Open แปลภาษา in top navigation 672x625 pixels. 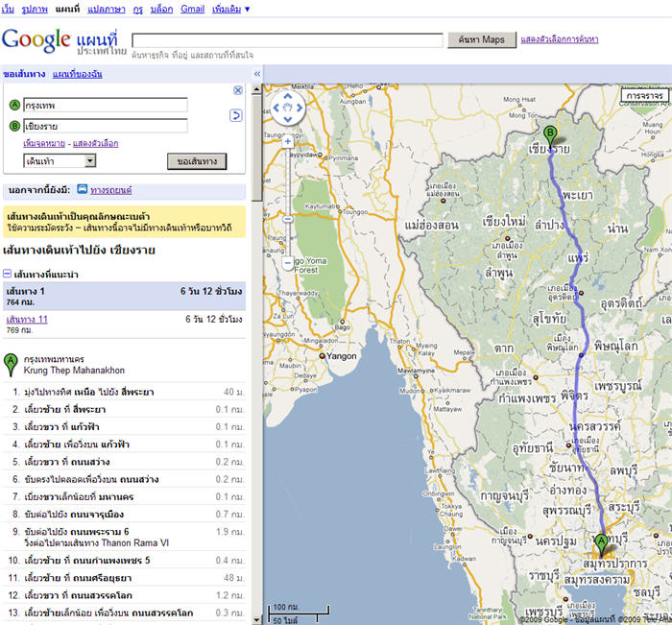(107, 9)
